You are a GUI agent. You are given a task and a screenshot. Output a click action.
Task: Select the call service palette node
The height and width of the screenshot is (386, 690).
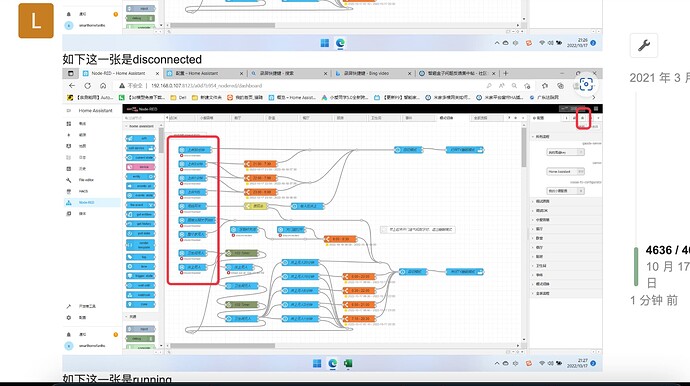click(x=141, y=148)
